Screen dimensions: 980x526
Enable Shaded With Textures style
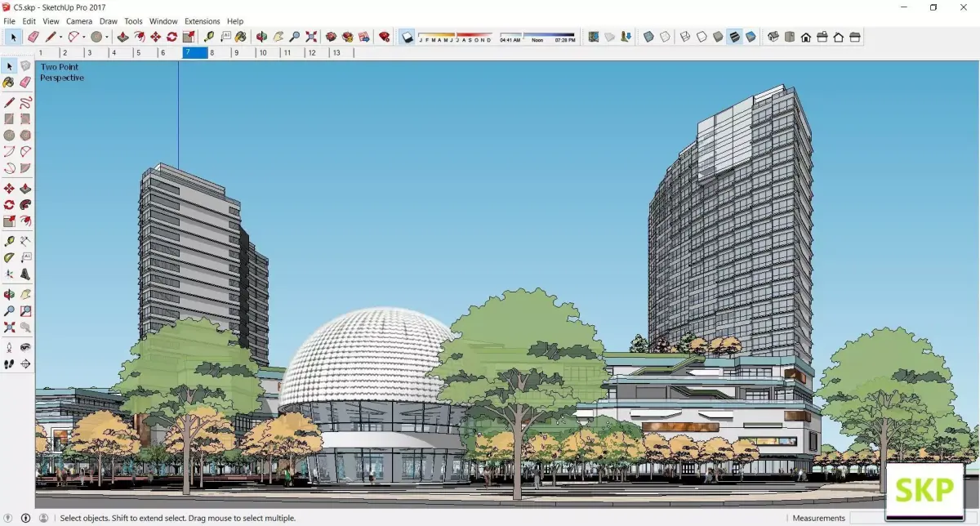pos(734,37)
